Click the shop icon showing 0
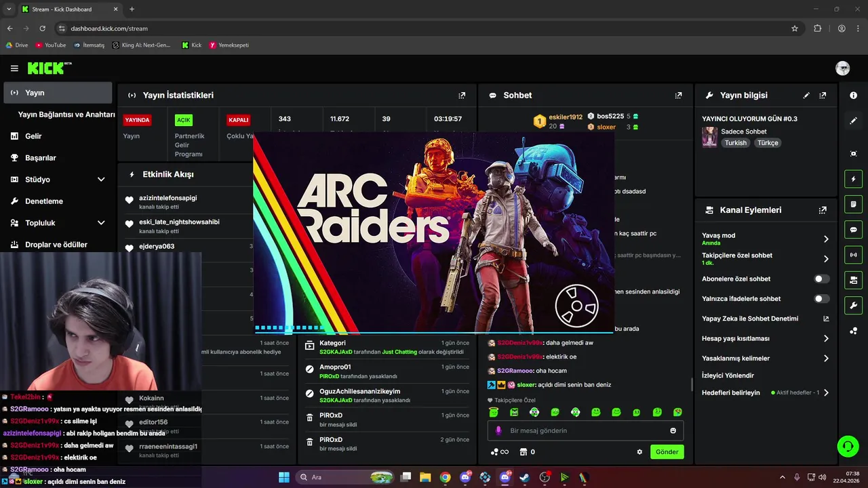Screen dimensions: 868x488 pyautogui.click(x=527, y=452)
